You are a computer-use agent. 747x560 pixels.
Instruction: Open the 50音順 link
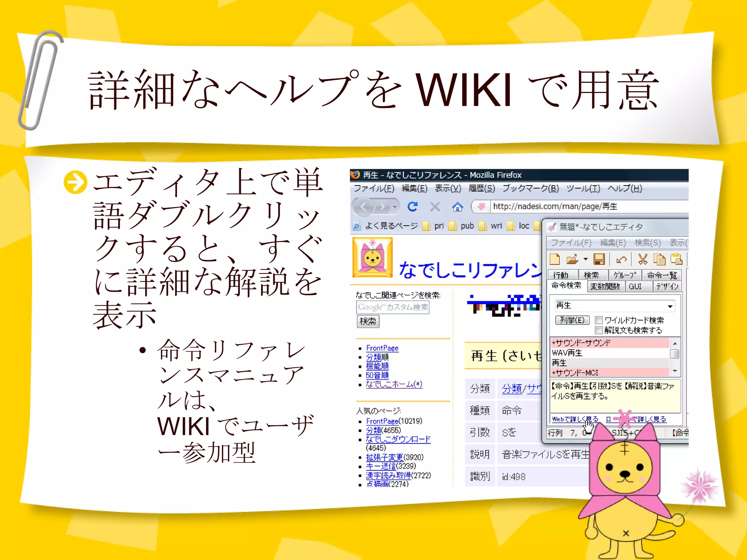[x=377, y=375]
